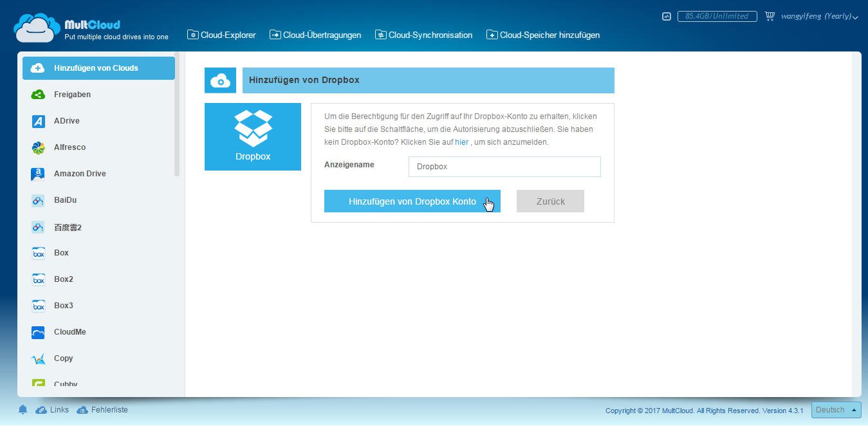Click the Amazon Drive icon in sidebar

click(38, 174)
